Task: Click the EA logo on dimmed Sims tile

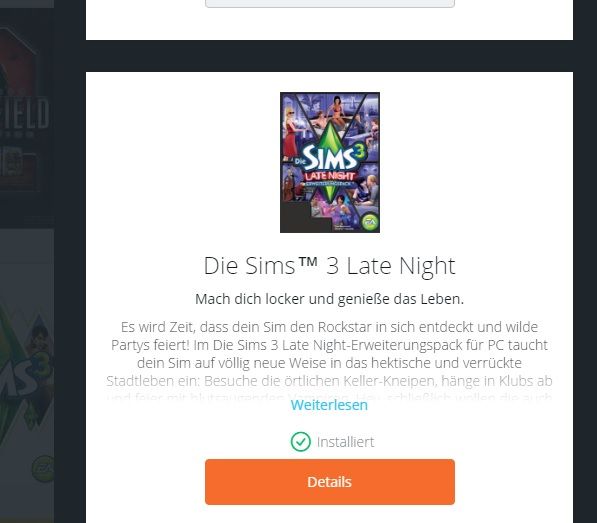Action: pos(43,469)
